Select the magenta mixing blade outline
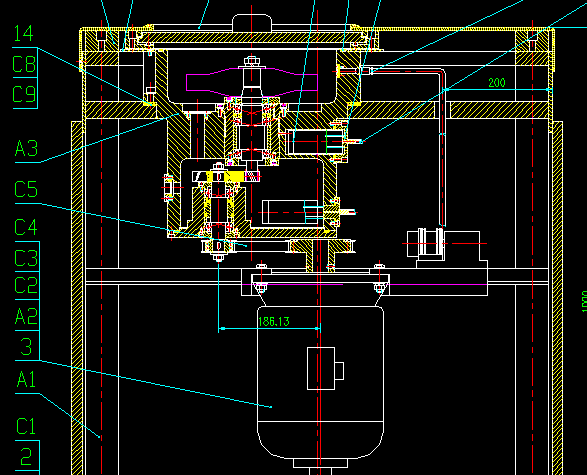Viewport: 587px width, 475px height. (252, 81)
